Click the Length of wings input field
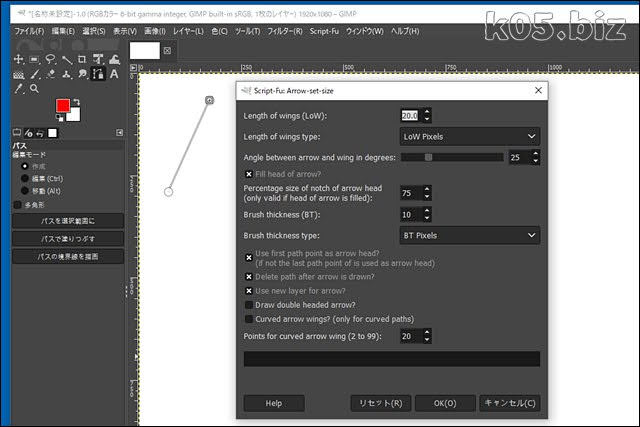 pos(411,116)
